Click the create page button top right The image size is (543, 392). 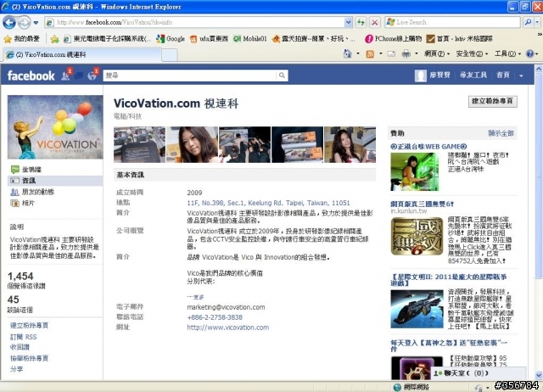pyautogui.click(x=492, y=101)
